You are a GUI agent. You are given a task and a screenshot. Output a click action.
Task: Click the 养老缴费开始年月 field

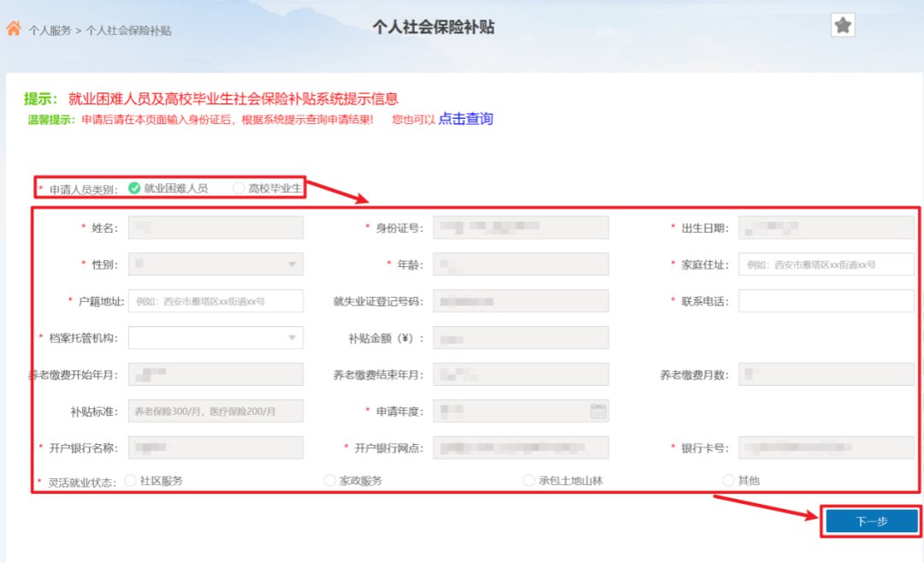click(216, 375)
